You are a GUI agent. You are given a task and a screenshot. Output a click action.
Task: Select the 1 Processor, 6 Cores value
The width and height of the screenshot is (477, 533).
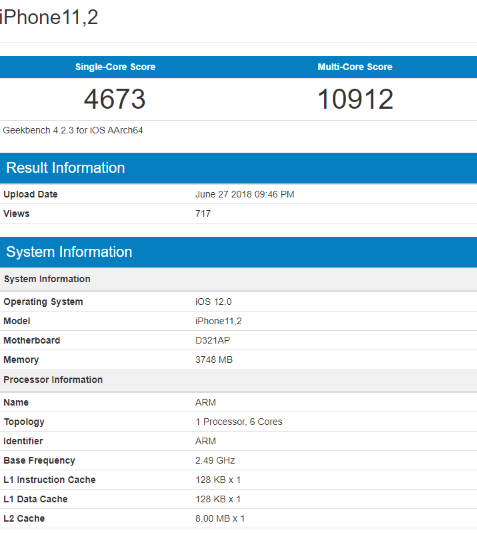(x=239, y=422)
